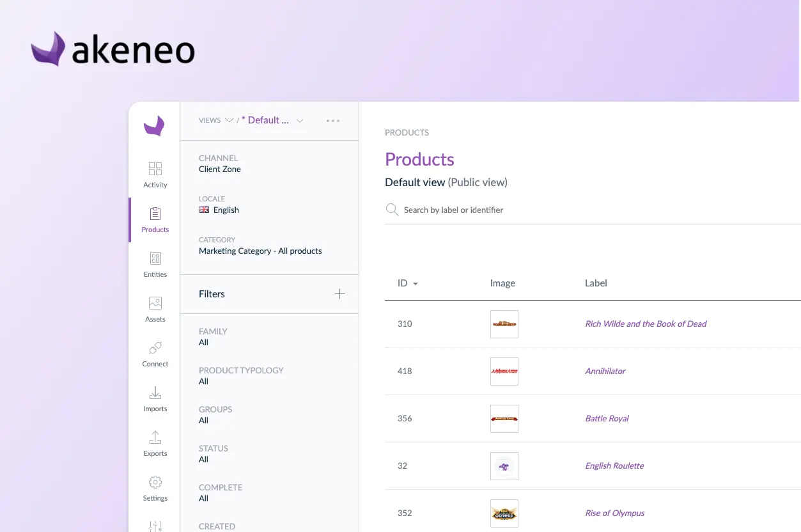Open the three-dot view options menu

[333, 120]
